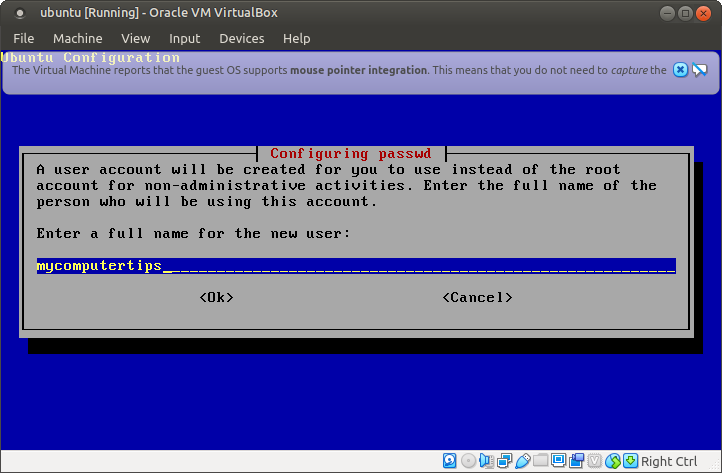The width and height of the screenshot is (722, 473).
Task: Click the Right Ctrl host key label
Action: [669, 461]
